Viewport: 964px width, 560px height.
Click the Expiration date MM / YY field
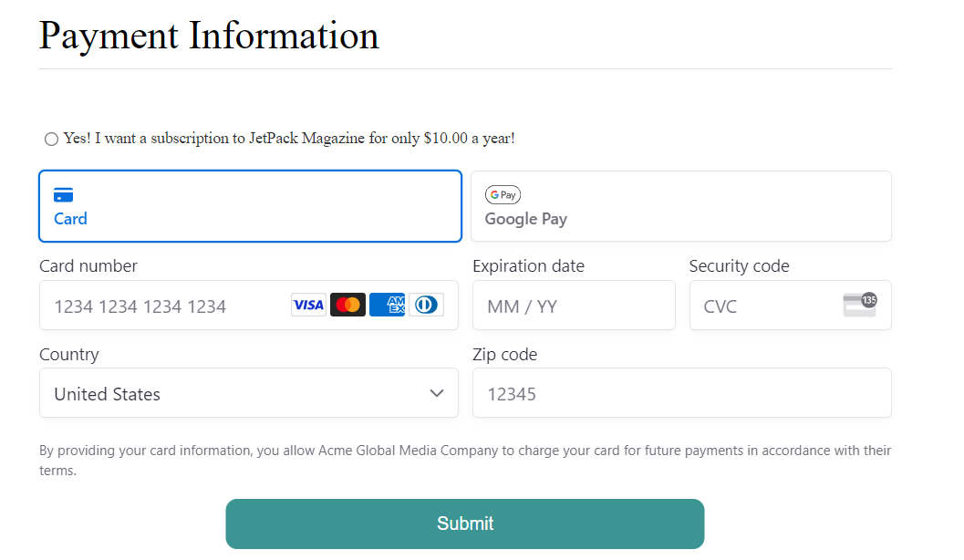(x=573, y=306)
